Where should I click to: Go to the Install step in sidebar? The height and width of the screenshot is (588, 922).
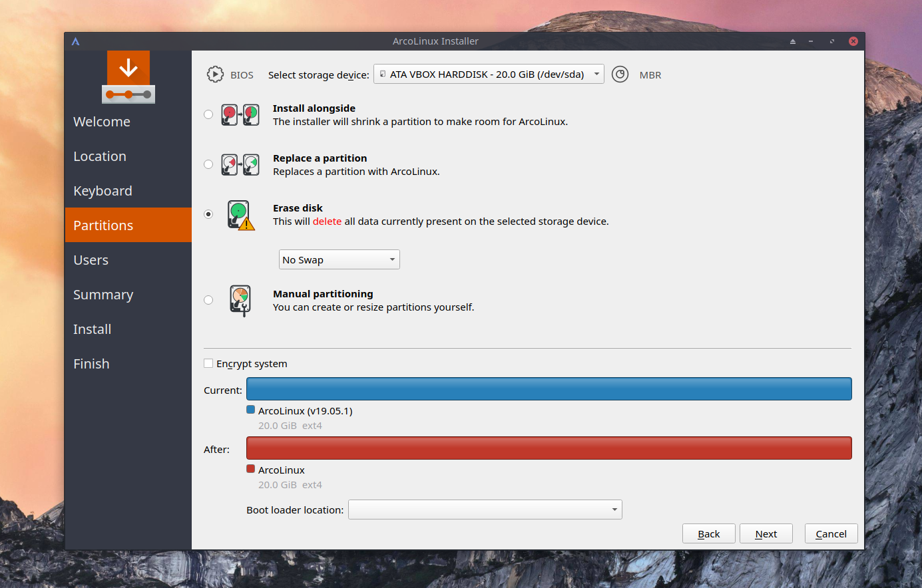tap(128, 329)
